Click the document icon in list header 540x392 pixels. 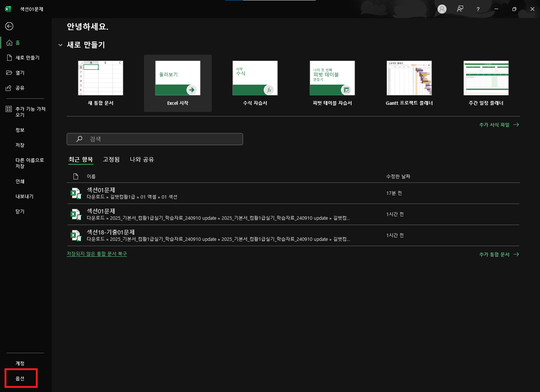pyautogui.click(x=76, y=176)
